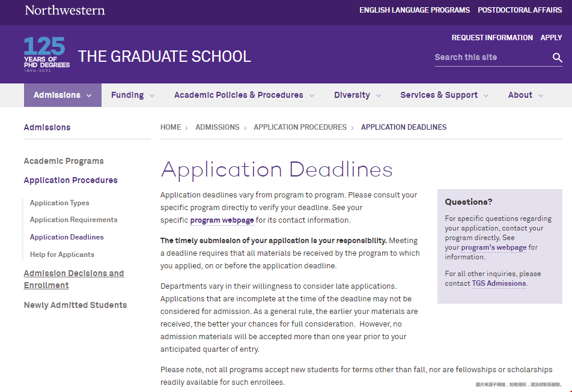
Task: Click the Home breadcrumb link
Action: [x=171, y=127]
